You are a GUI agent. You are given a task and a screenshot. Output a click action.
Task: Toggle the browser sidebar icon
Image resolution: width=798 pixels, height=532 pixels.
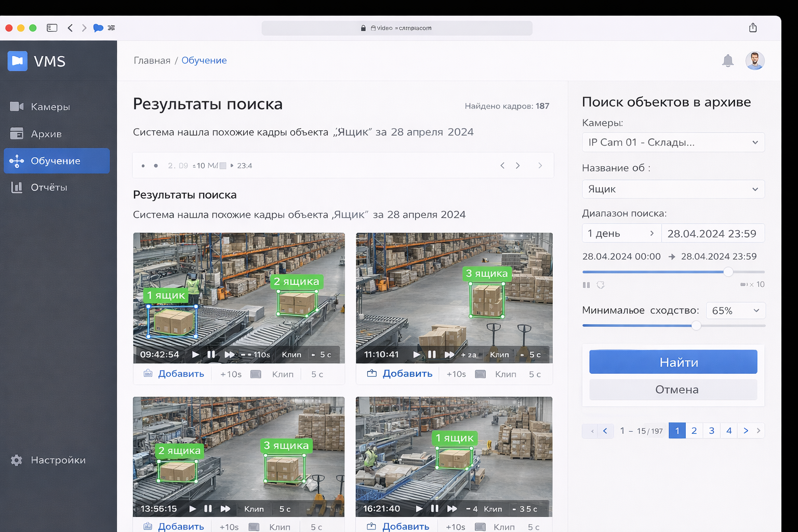click(52, 28)
